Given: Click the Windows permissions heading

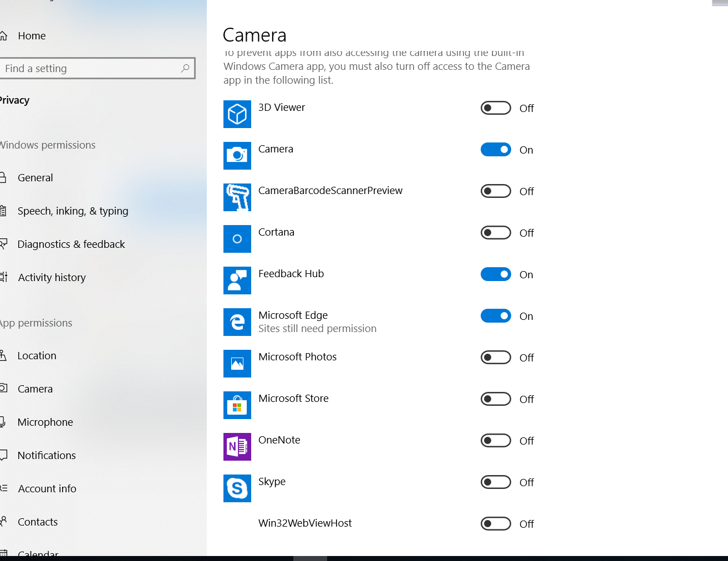Looking at the screenshot, I should tap(48, 145).
